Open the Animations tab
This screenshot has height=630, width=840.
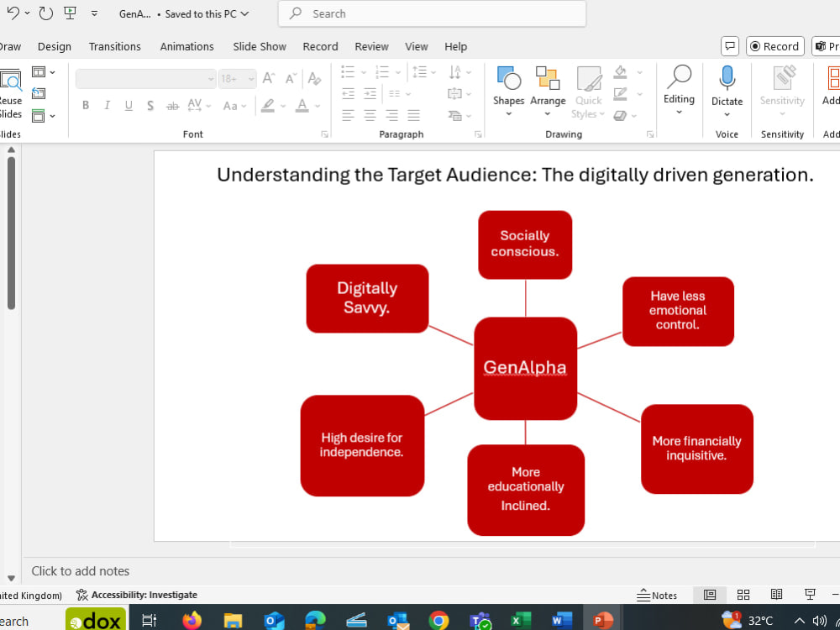tap(186, 46)
